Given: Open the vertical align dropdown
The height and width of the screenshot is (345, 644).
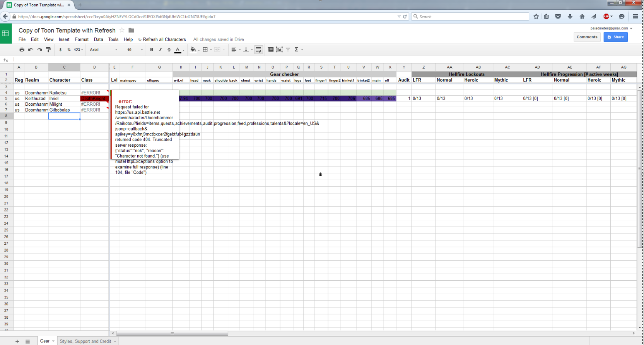Looking at the screenshot, I should coord(248,50).
